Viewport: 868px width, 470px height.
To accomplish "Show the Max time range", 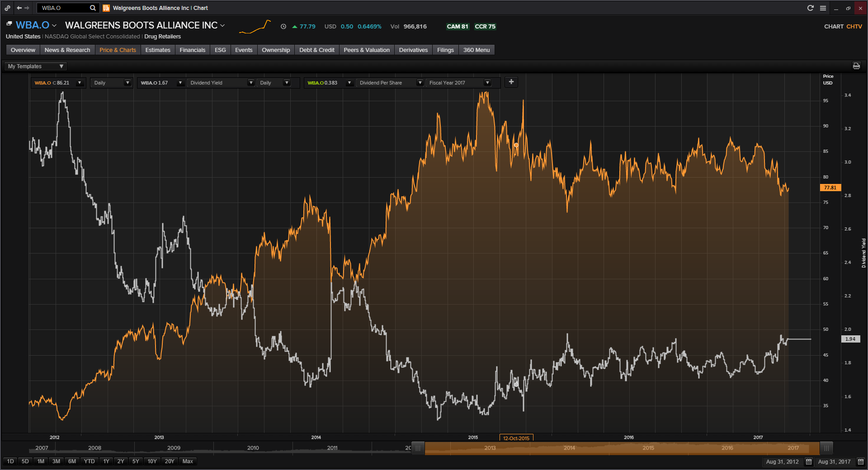I will click(x=188, y=461).
